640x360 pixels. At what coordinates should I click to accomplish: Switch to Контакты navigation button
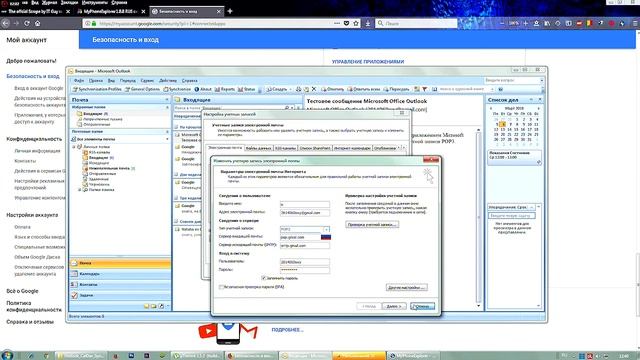120,284
